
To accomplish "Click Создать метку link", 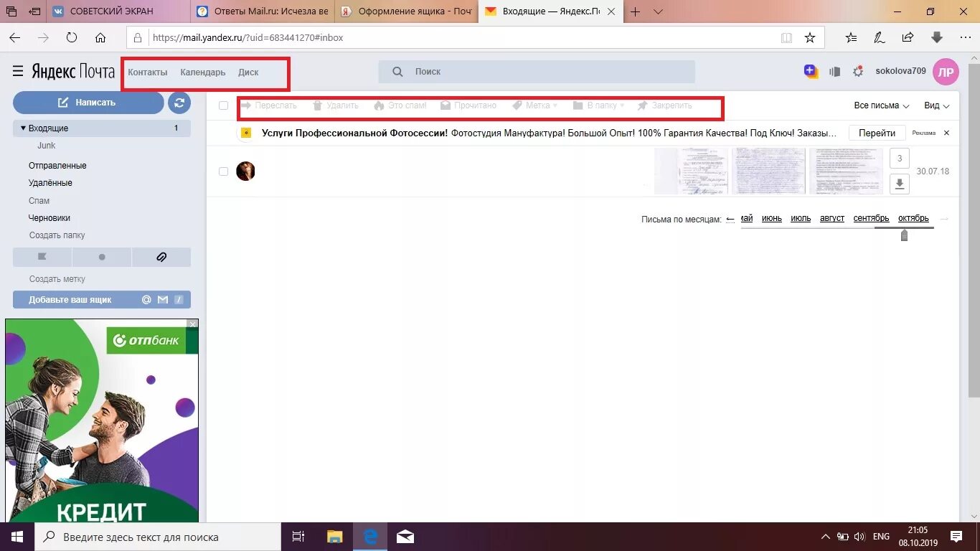I will click(57, 279).
